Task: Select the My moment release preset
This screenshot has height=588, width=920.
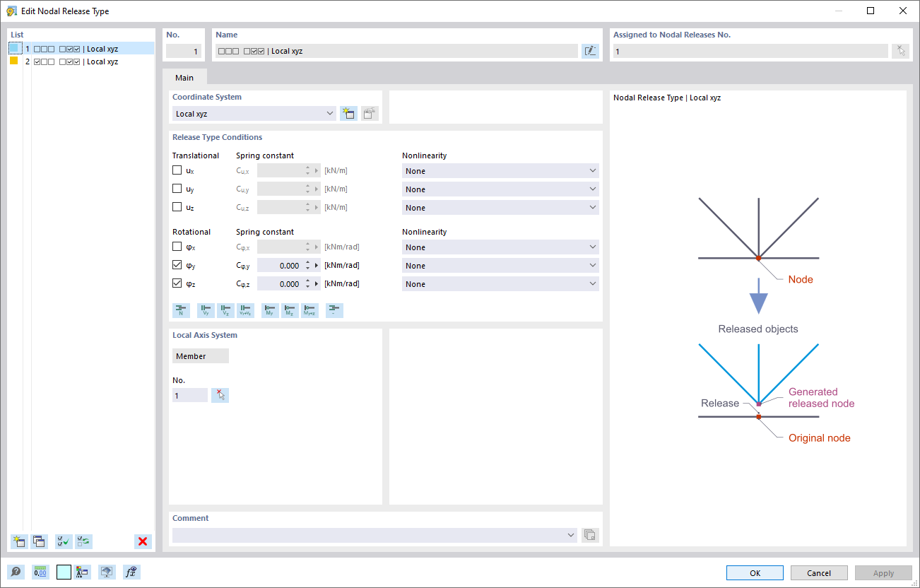Action: (269, 310)
